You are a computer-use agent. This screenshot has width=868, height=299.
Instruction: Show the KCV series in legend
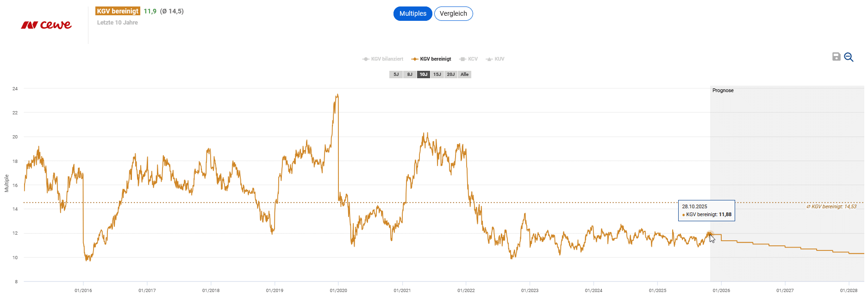point(468,59)
